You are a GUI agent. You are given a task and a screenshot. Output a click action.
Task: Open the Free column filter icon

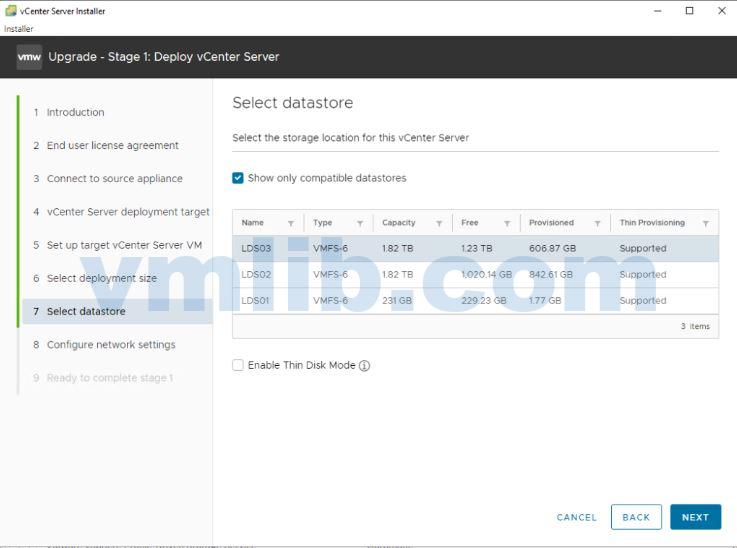pos(507,223)
